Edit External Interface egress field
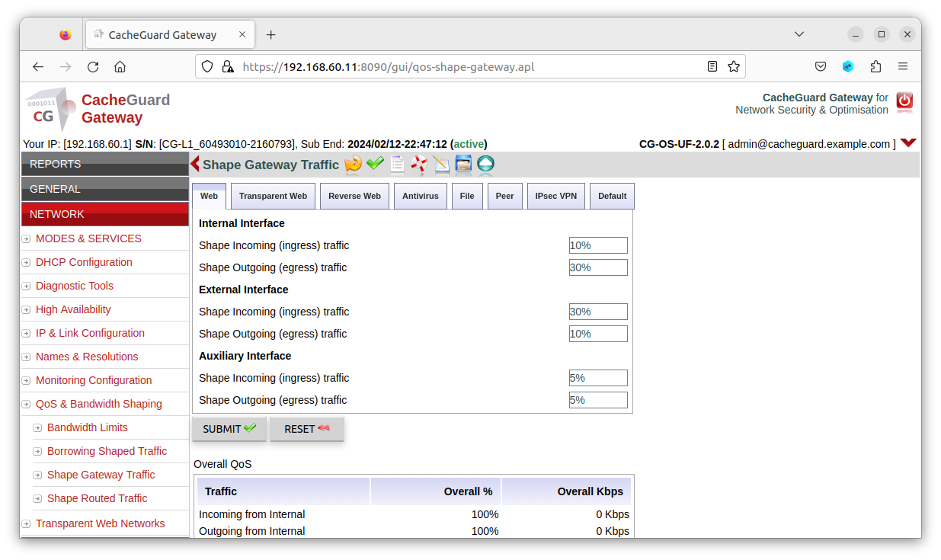 598,334
